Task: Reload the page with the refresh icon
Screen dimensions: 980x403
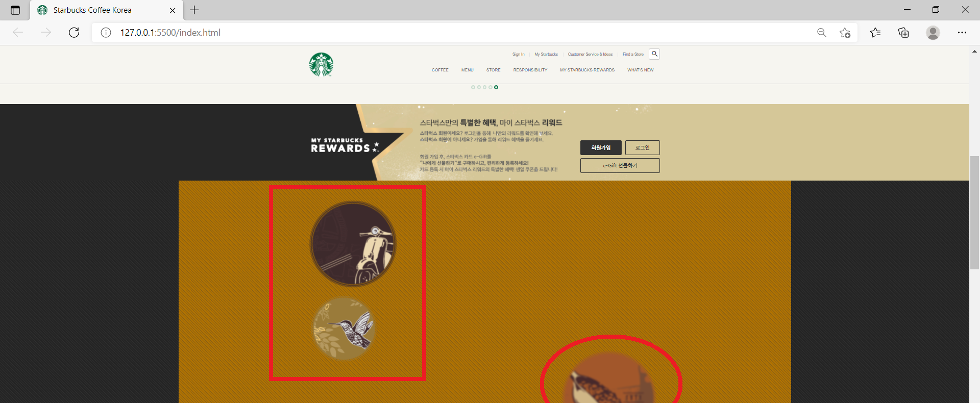Action: [x=74, y=33]
